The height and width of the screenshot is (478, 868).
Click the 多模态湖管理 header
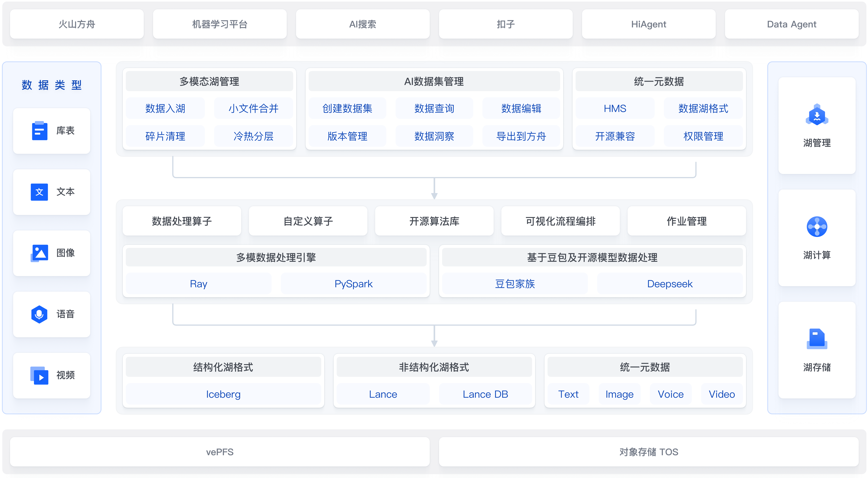[209, 81]
